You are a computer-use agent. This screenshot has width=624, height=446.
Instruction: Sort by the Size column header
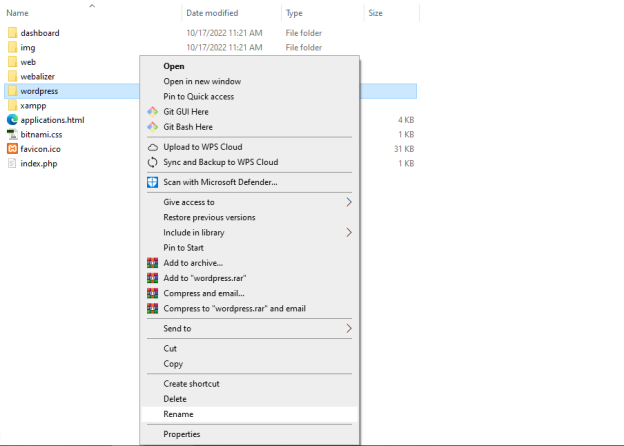coord(375,13)
